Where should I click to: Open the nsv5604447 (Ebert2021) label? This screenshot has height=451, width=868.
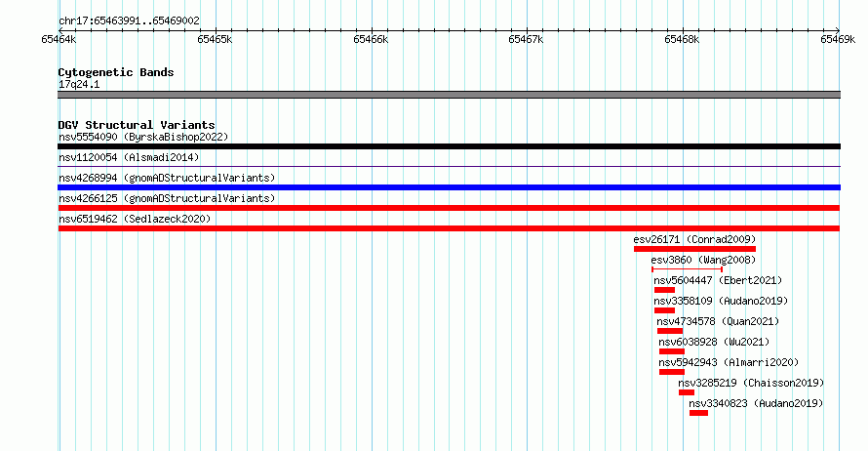pyautogui.click(x=718, y=280)
